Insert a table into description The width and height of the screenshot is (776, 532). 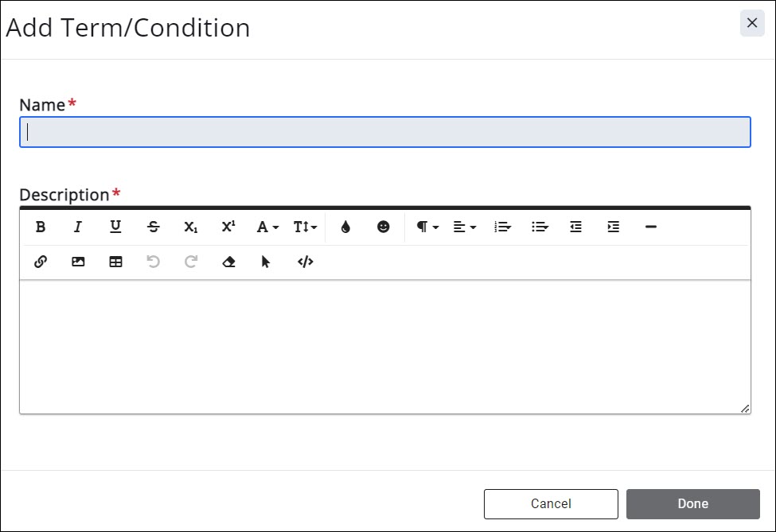click(115, 262)
